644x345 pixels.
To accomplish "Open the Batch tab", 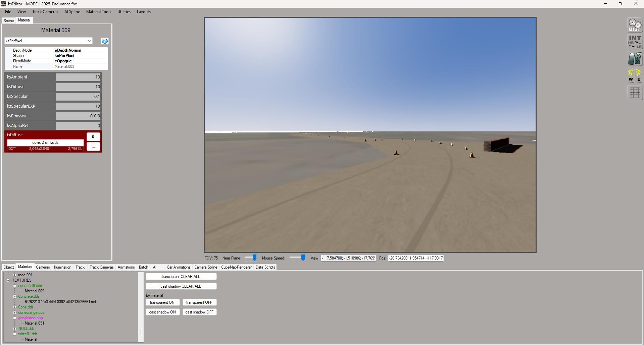I will (144, 267).
